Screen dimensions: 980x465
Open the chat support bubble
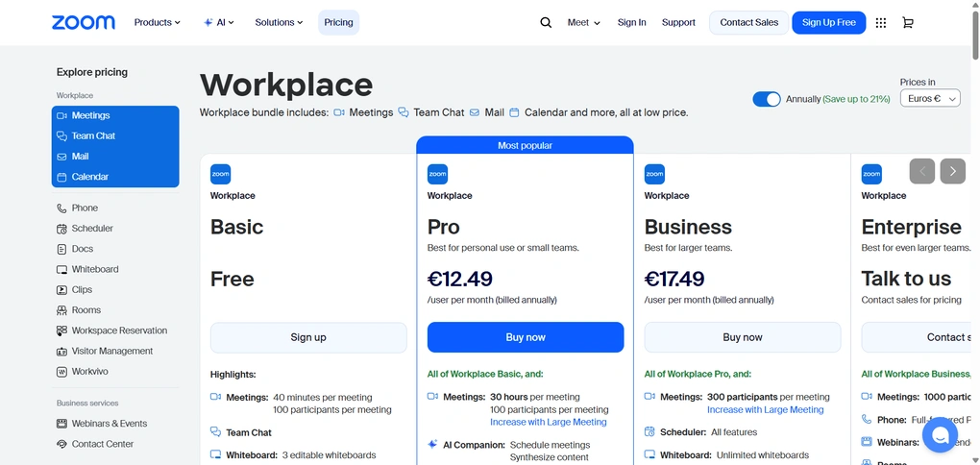coord(940,435)
